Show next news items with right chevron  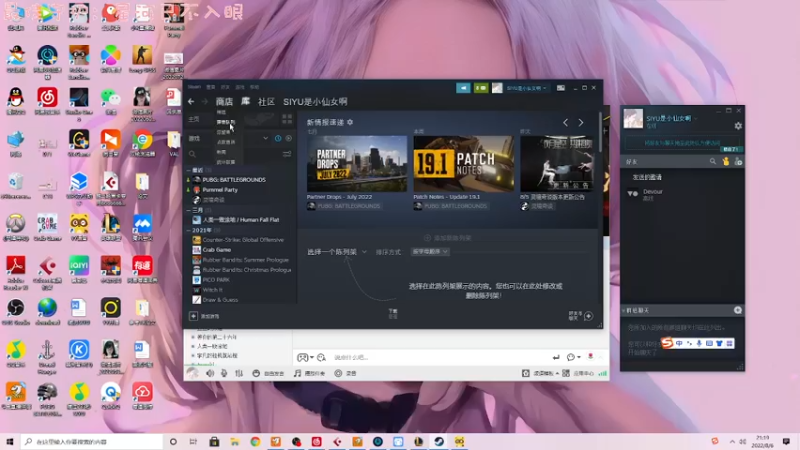click(x=581, y=122)
